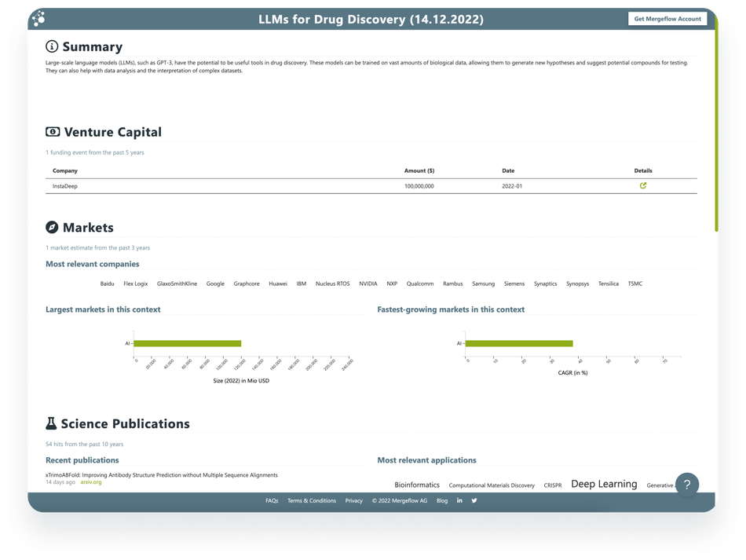Click the Date column header
Image resolution: width=746 pixels, height=560 pixels.
(508, 170)
